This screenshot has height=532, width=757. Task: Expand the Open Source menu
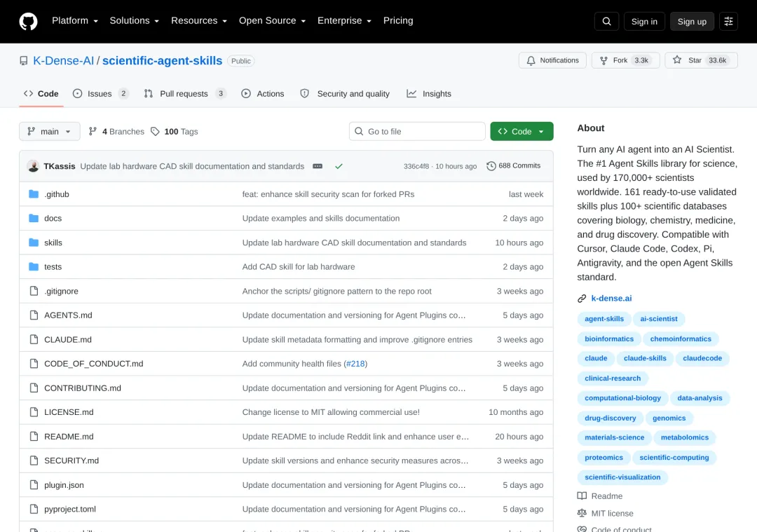[272, 21]
